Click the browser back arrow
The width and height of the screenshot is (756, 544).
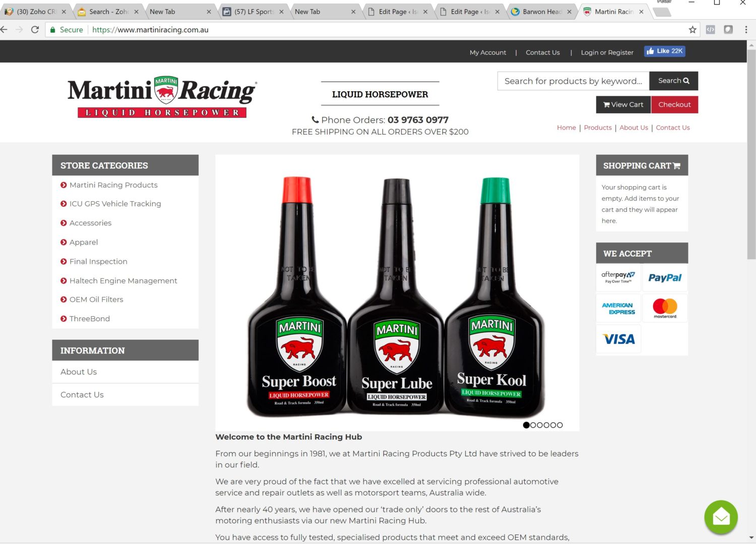click(x=4, y=30)
